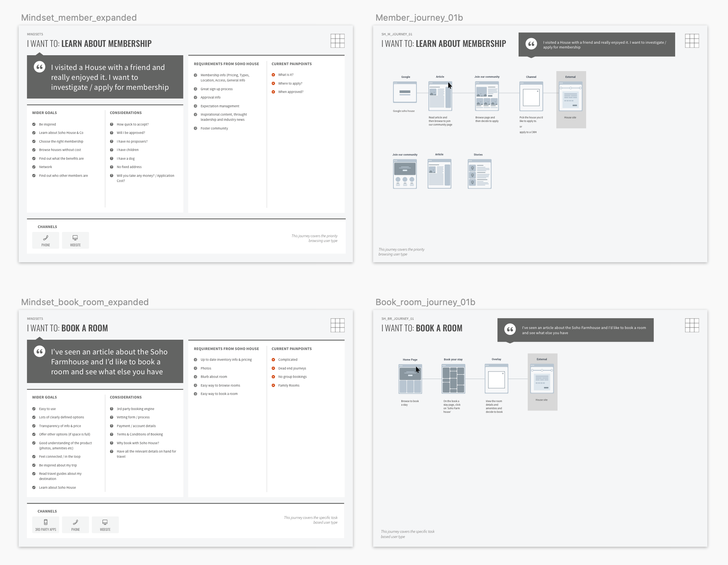Click question mark icon beside '3rd party booking engine'
Image resolution: width=728 pixels, height=565 pixels.
click(112, 409)
